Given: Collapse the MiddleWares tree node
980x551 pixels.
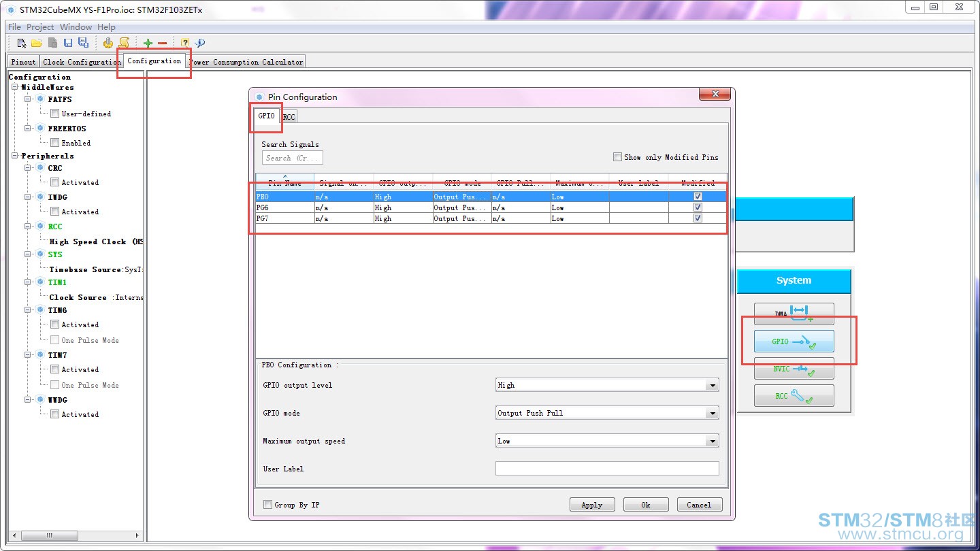Looking at the screenshot, I should pos(15,87).
